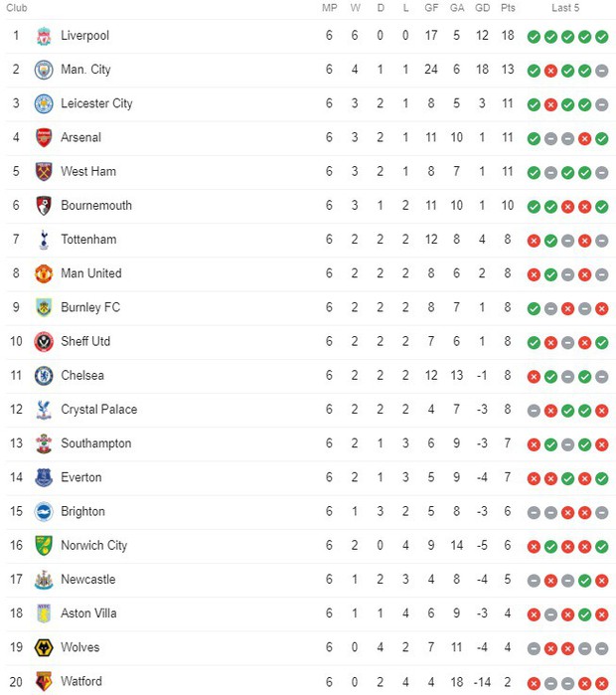This screenshot has width=616, height=695.
Task: Click the Liverpool club crest icon
Action: coord(44,36)
